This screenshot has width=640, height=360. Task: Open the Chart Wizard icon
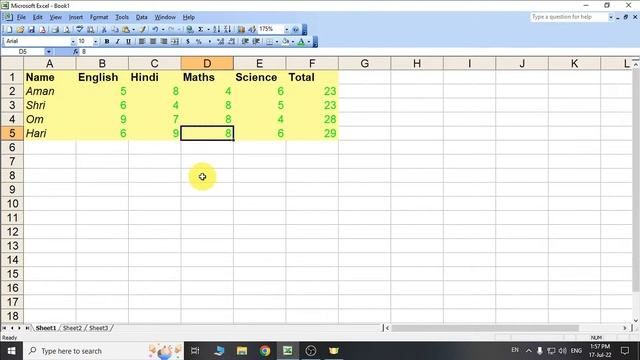[x=241, y=29]
